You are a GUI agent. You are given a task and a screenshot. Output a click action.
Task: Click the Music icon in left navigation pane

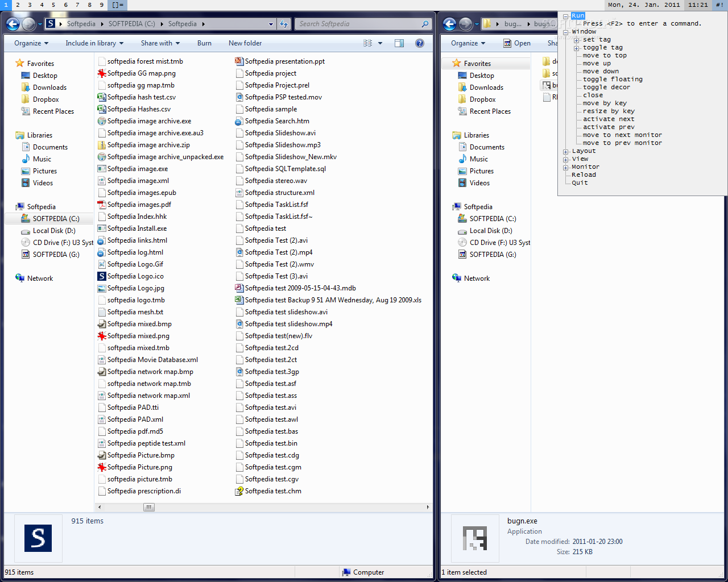(26, 159)
